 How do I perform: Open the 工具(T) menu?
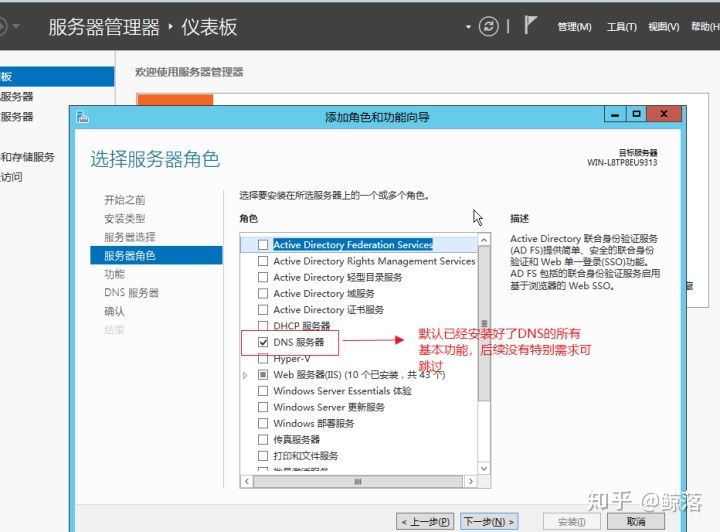tap(621, 27)
